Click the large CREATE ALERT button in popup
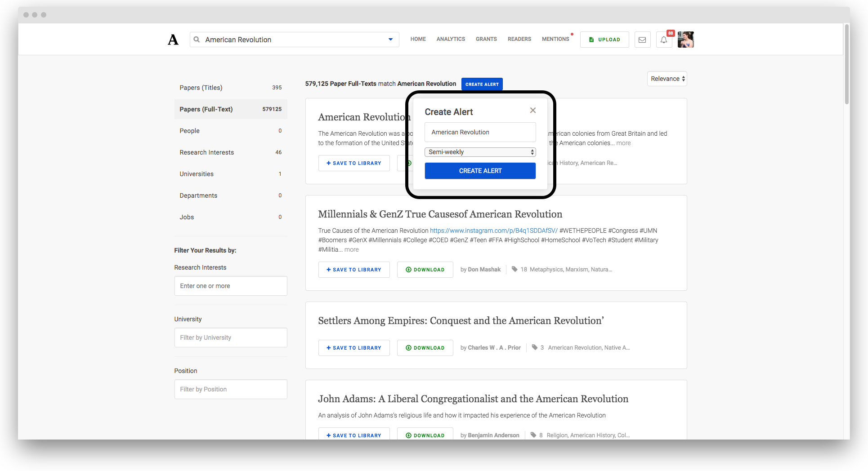This screenshot has height=471, width=868. (480, 171)
